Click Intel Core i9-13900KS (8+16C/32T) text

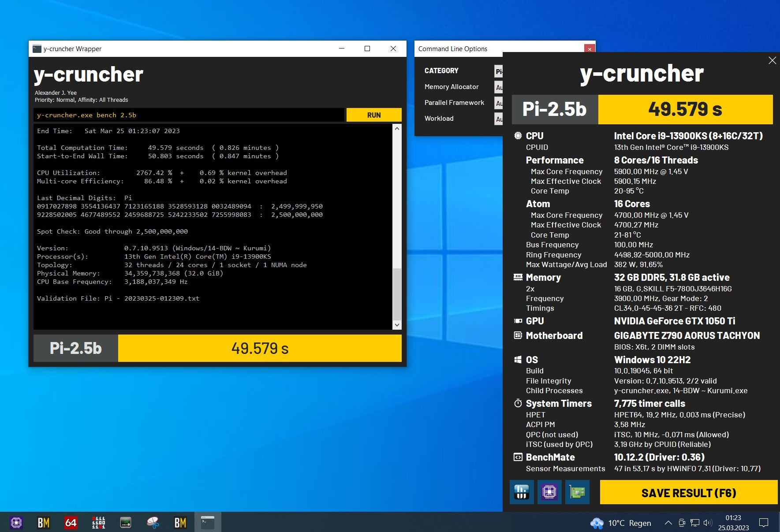688,136
